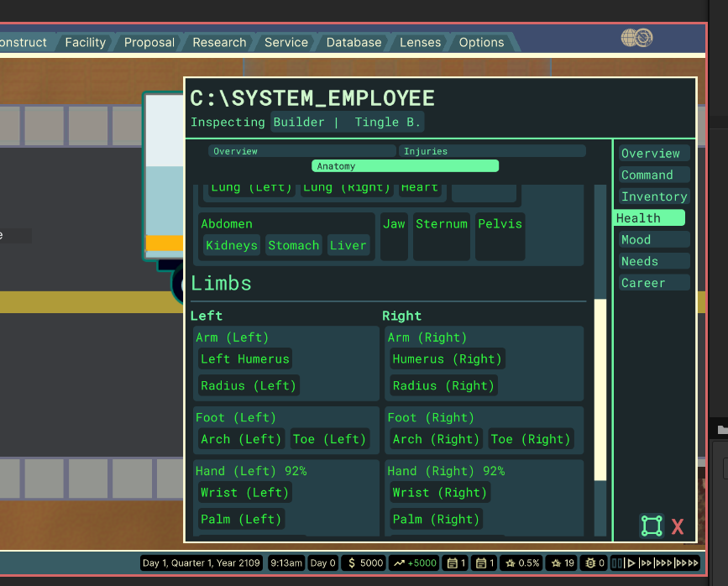The image size is (728, 586).
Task: Select the Wrist (Left) part
Action: tap(244, 492)
